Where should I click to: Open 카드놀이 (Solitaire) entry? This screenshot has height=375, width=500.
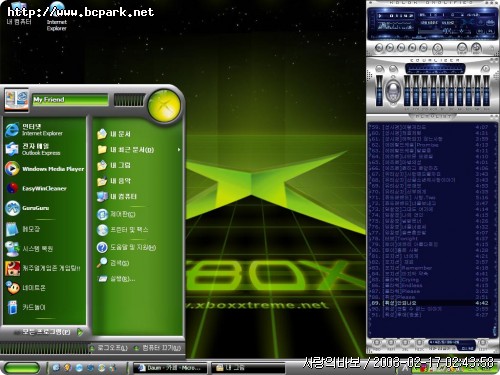click(44, 307)
